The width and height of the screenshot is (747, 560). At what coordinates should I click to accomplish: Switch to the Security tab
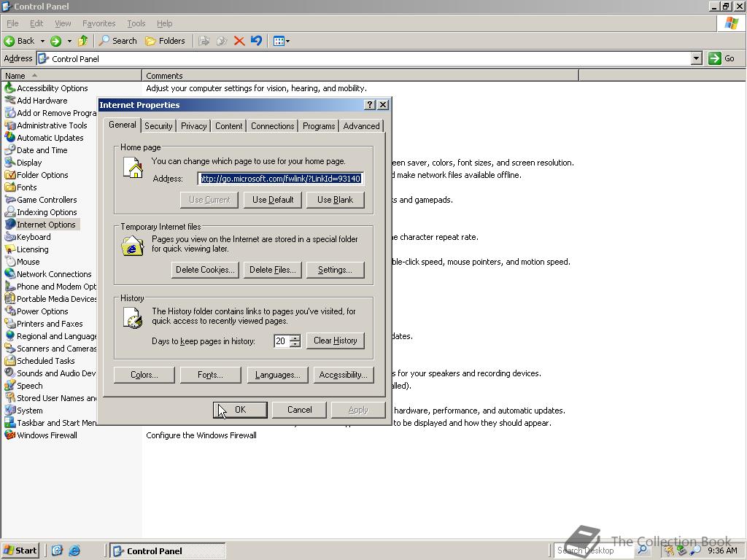(158, 126)
